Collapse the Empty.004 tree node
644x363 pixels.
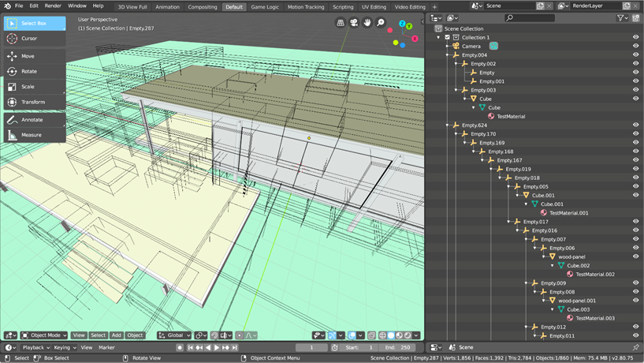[447, 55]
